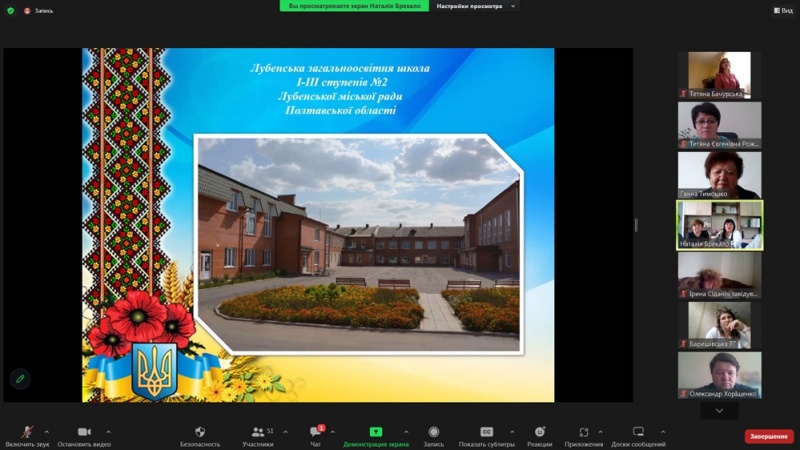The image size is (800, 450).
Task: Click the Запись record icon in toolbar
Action: (x=434, y=432)
